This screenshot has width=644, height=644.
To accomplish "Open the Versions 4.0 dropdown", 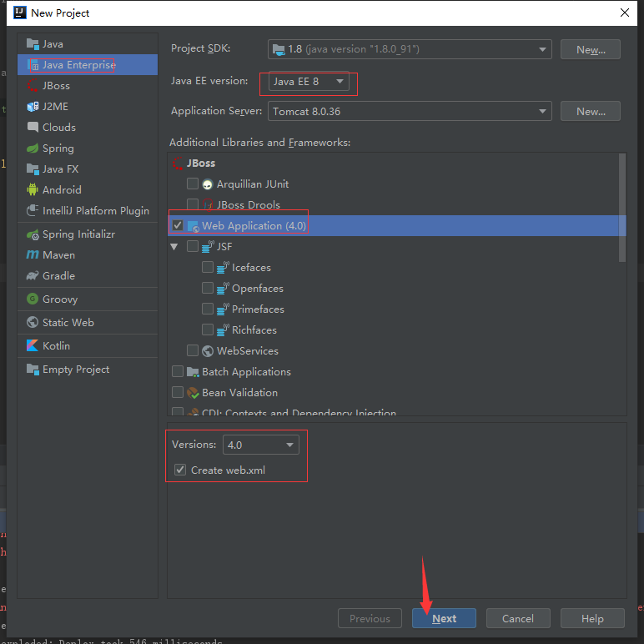I will 261,445.
